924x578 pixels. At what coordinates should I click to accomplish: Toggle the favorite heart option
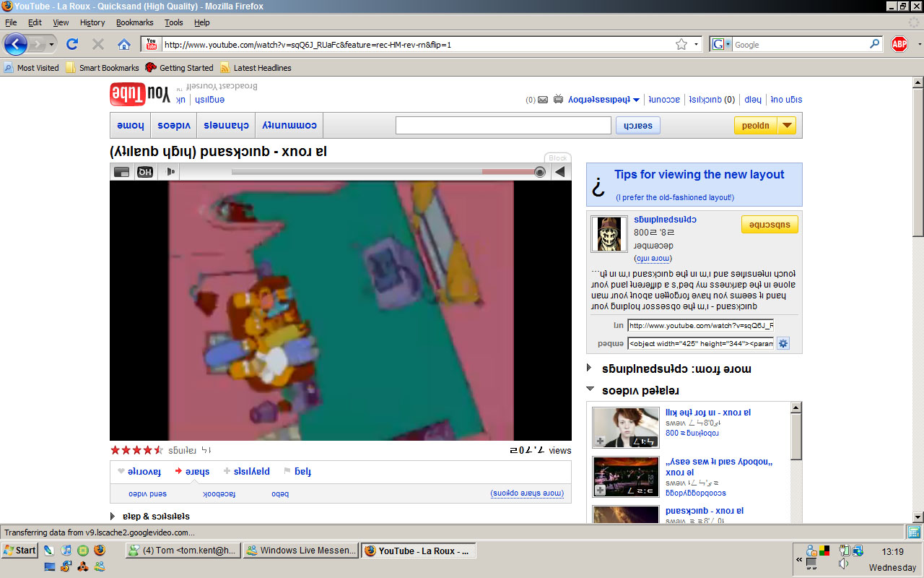pyautogui.click(x=139, y=472)
